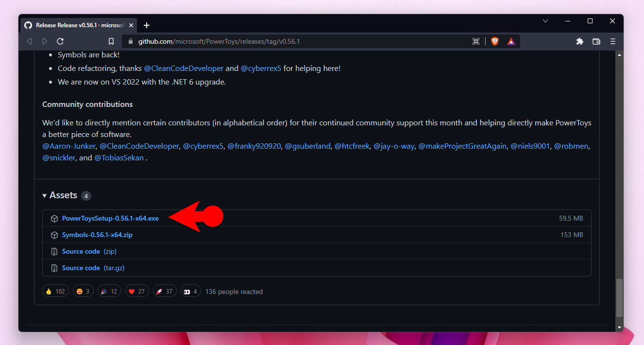Open @snickler contributor profile
Image resolution: width=644 pixels, height=345 pixels.
[x=59, y=158]
